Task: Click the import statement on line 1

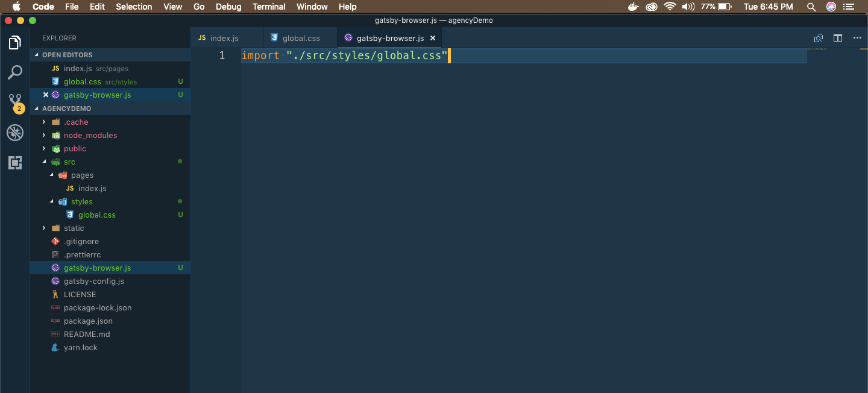Action: click(345, 55)
